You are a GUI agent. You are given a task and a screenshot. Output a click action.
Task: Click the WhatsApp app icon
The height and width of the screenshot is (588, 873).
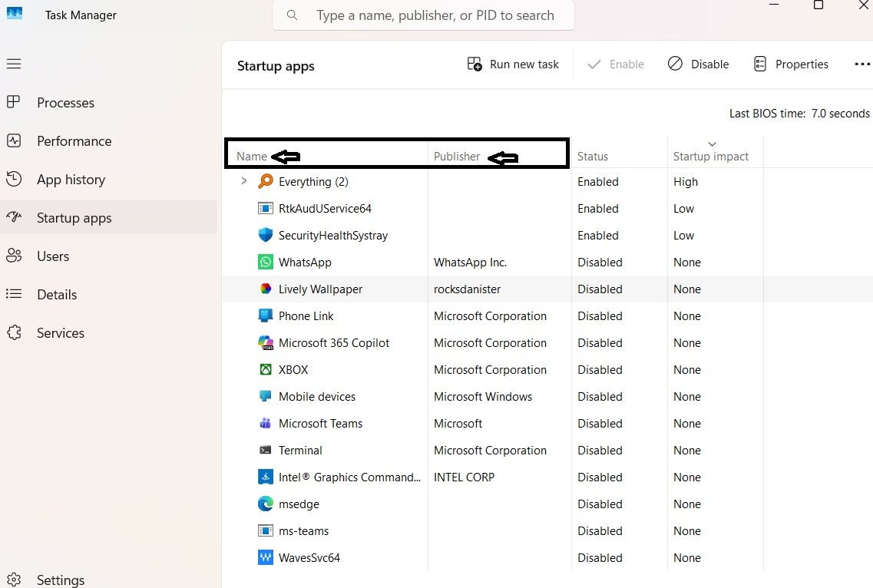pos(266,262)
